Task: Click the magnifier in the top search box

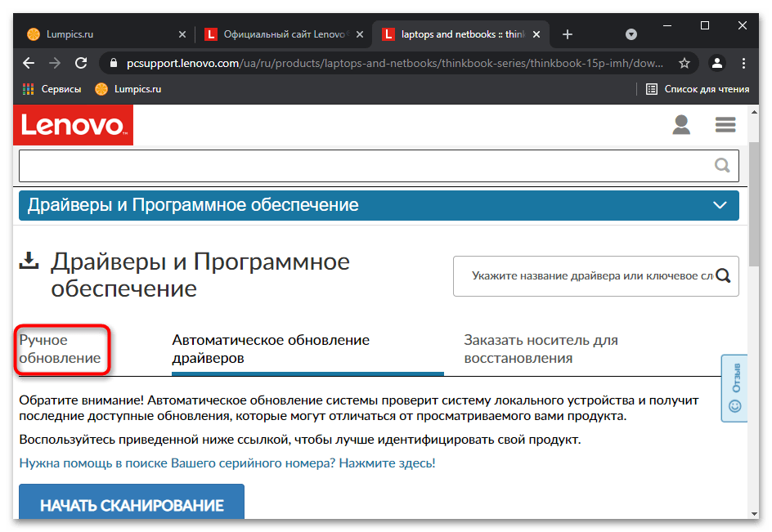Action: pos(722,165)
